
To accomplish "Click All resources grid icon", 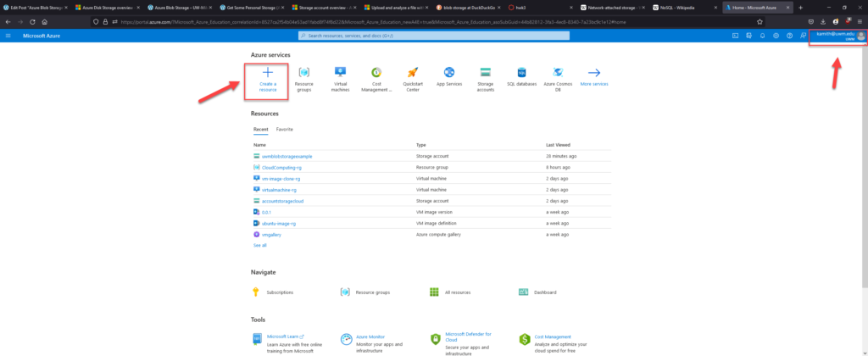I will coord(435,292).
